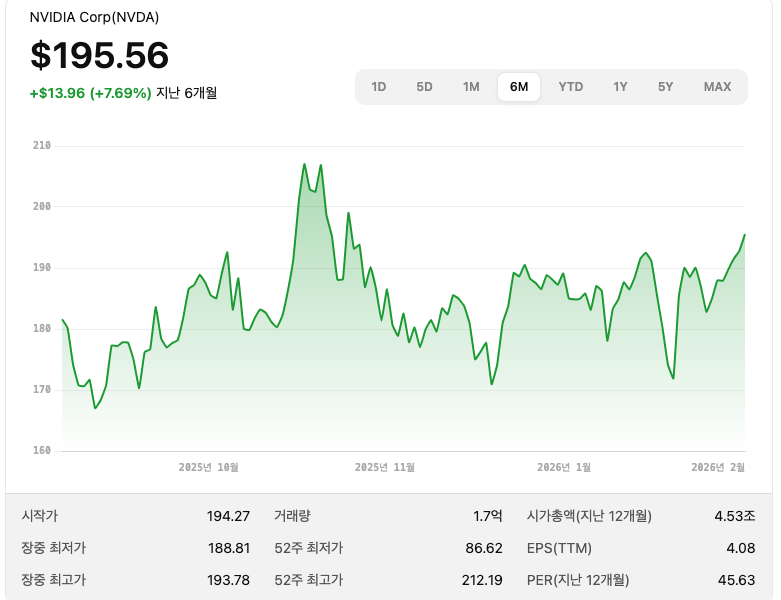Click the $195.56 current price
This screenshot has height=600, width=781.
tap(99, 56)
